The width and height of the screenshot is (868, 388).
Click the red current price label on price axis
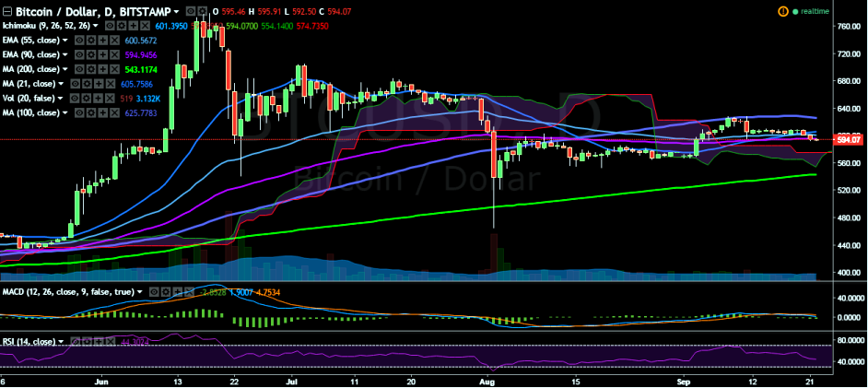coord(850,140)
